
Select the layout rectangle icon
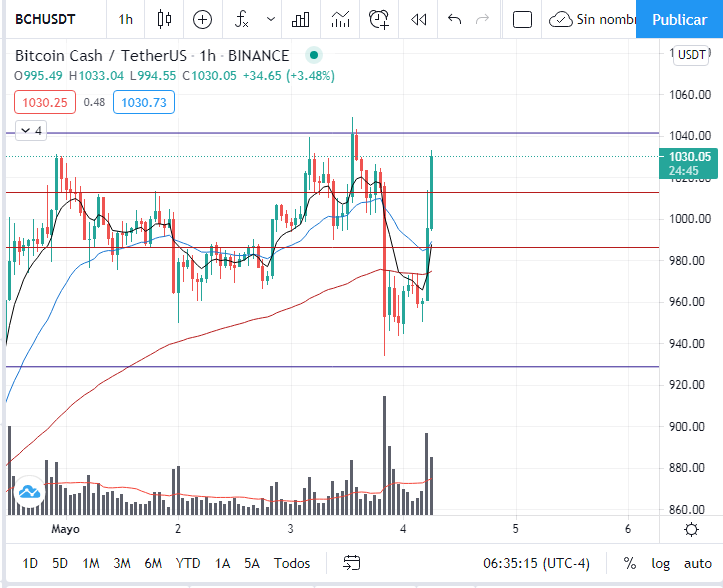click(522, 20)
